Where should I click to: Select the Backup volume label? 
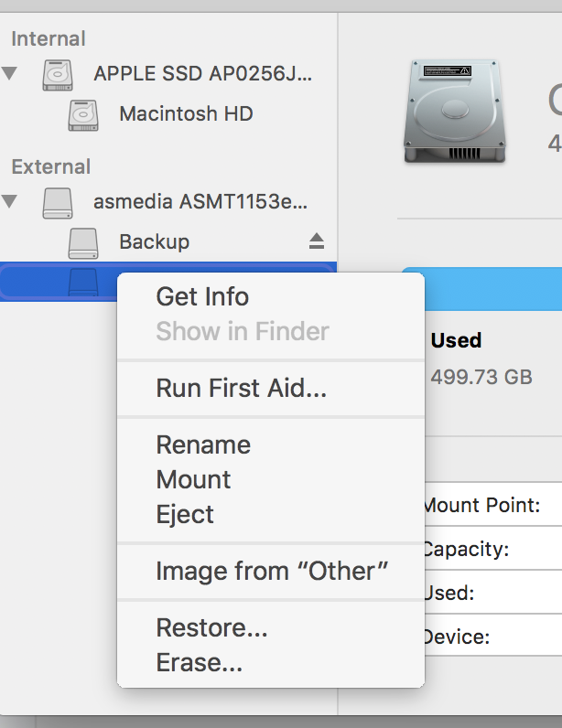point(154,241)
